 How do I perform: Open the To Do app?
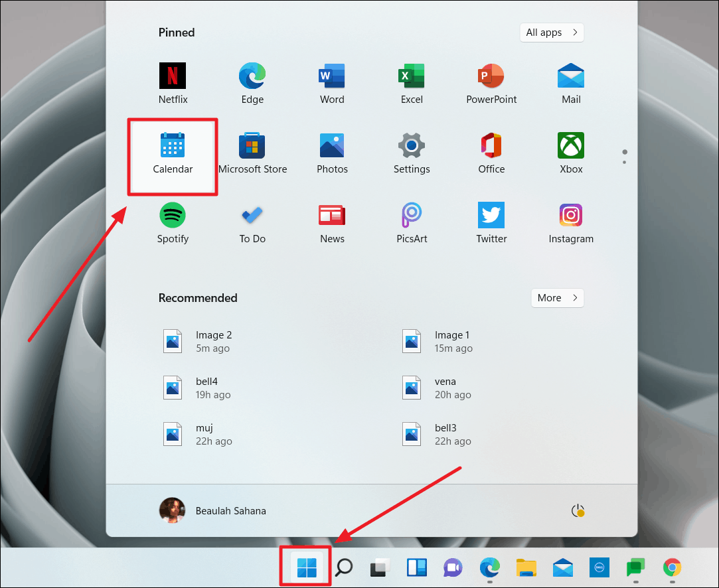pos(252,223)
